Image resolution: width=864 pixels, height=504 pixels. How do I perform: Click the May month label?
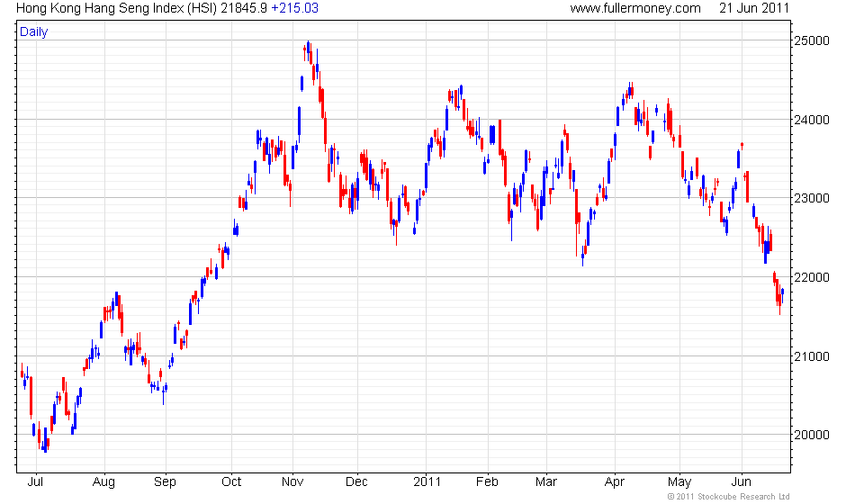[679, 482]
